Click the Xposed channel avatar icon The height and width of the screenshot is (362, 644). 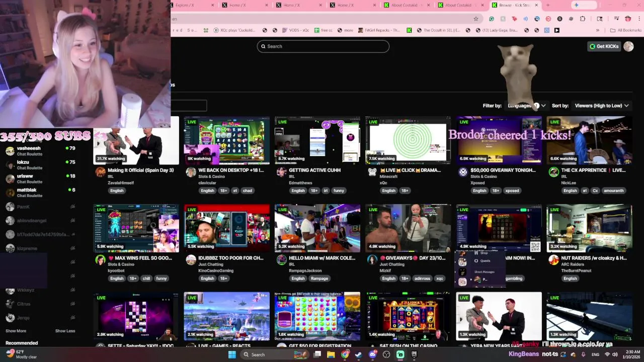(463, 172)
